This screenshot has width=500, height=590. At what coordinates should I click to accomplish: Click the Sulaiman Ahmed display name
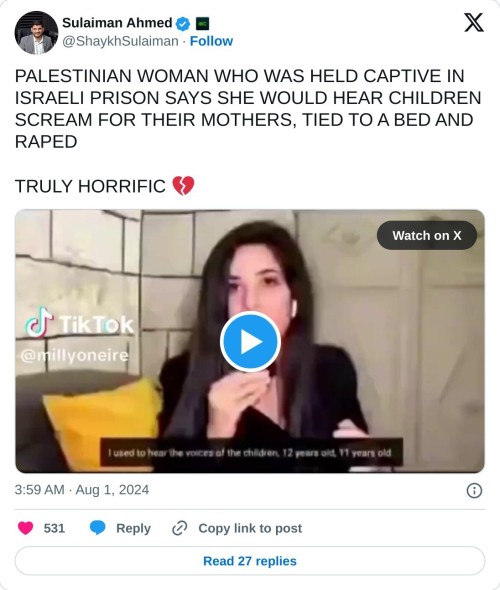(x=117, y=23)
